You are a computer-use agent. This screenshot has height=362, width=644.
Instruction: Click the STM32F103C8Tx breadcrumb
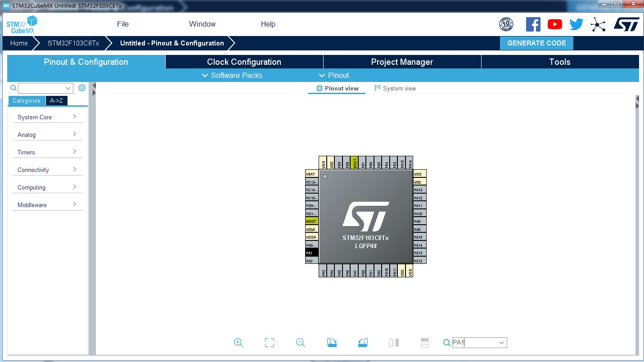point(73,43)
